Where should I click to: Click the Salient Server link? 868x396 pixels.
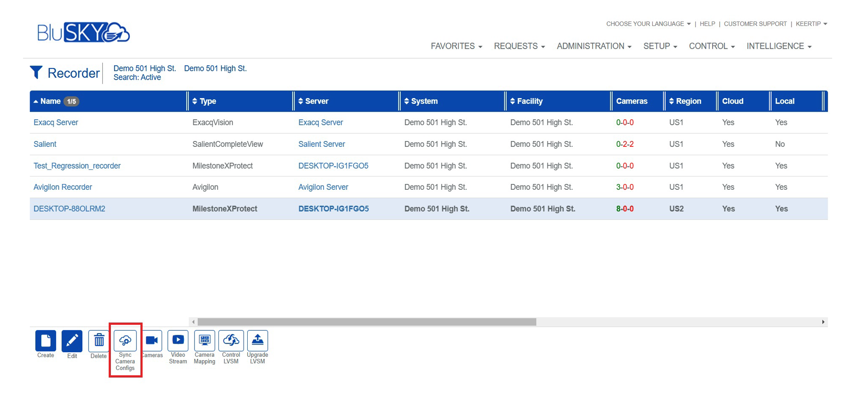coord(321,144)
